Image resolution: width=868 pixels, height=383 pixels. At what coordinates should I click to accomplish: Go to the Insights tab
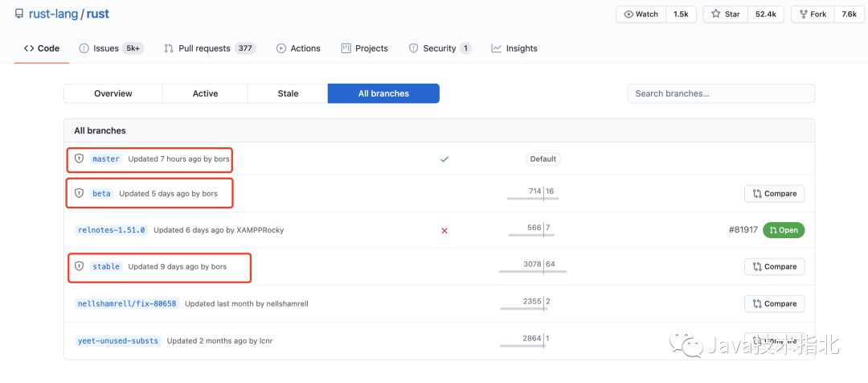[514, 48]
